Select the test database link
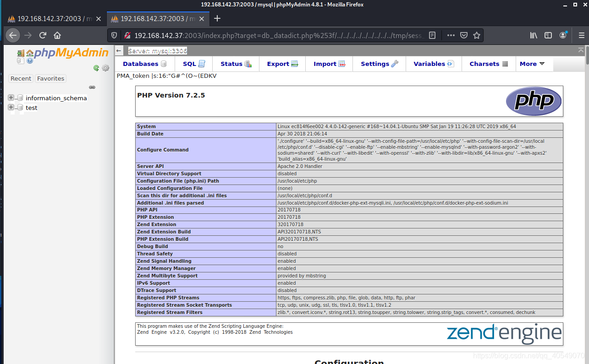Viewport: 589px width, 364px height. coord(32,108)
